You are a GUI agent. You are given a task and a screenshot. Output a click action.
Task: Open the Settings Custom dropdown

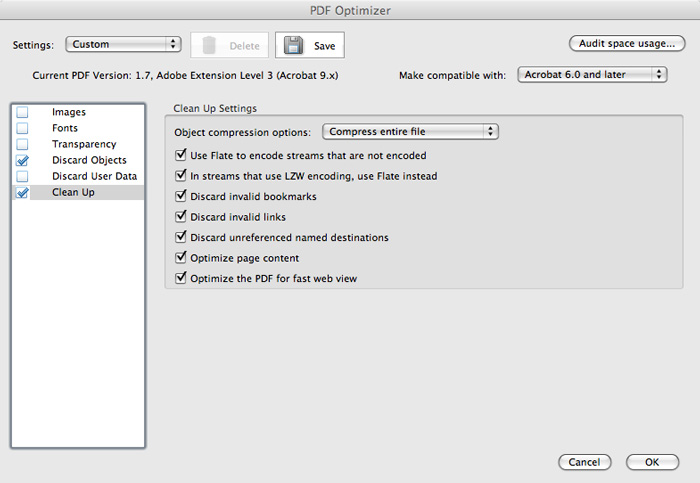(122, 45)
